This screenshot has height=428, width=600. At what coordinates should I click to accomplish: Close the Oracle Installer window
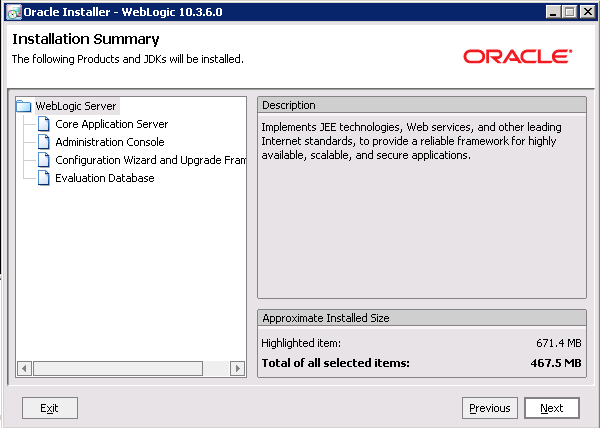[x=587, y=12]
